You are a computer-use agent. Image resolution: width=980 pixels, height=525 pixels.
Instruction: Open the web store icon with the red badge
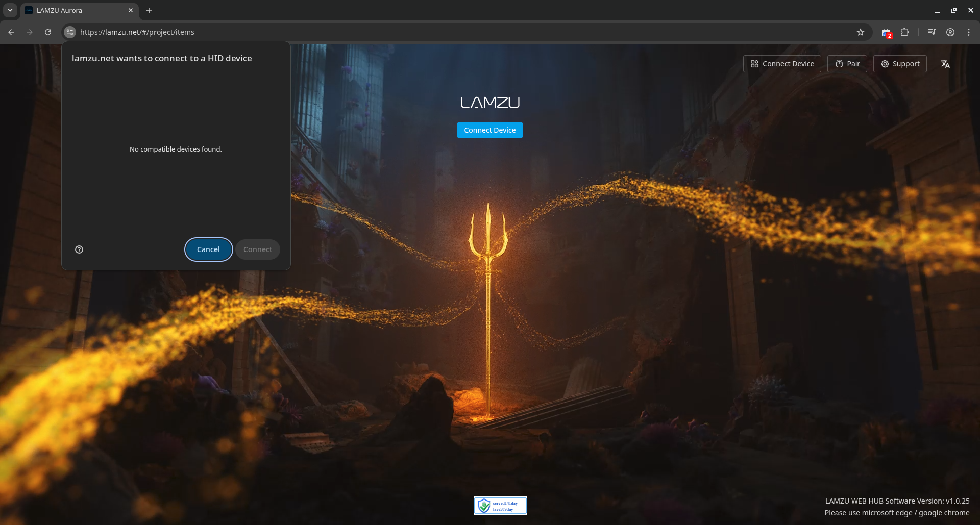pos(887,32)
